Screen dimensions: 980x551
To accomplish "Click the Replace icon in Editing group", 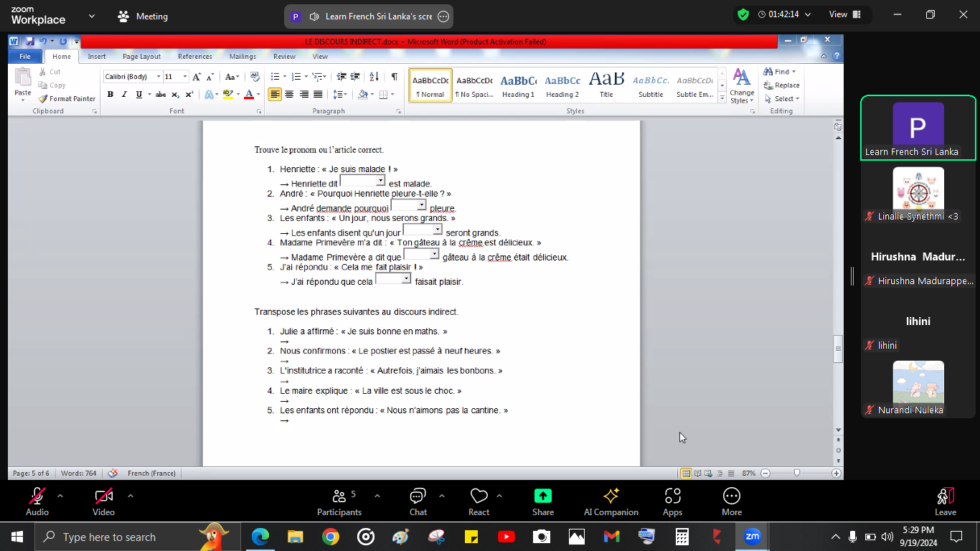I will tap(781, 85).
